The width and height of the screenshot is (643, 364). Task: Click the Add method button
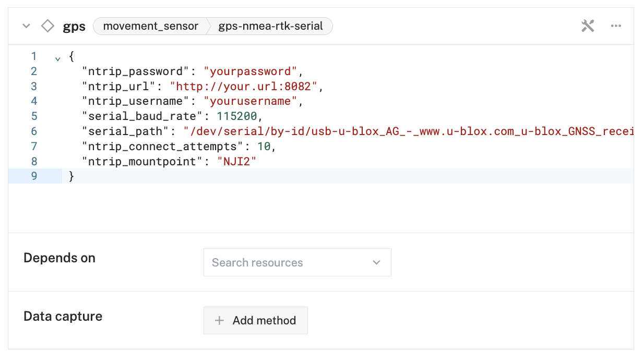point(256,320)
